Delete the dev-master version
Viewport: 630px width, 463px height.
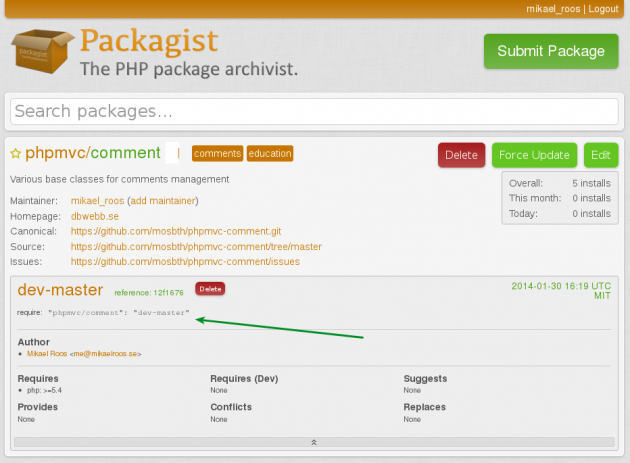tap(210, 289)
